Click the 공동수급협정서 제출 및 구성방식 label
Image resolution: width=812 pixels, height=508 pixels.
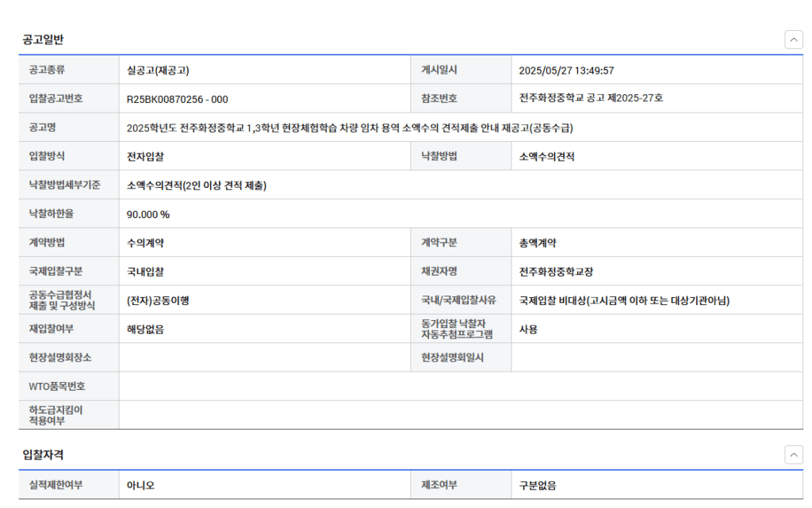tap(62, 300)
